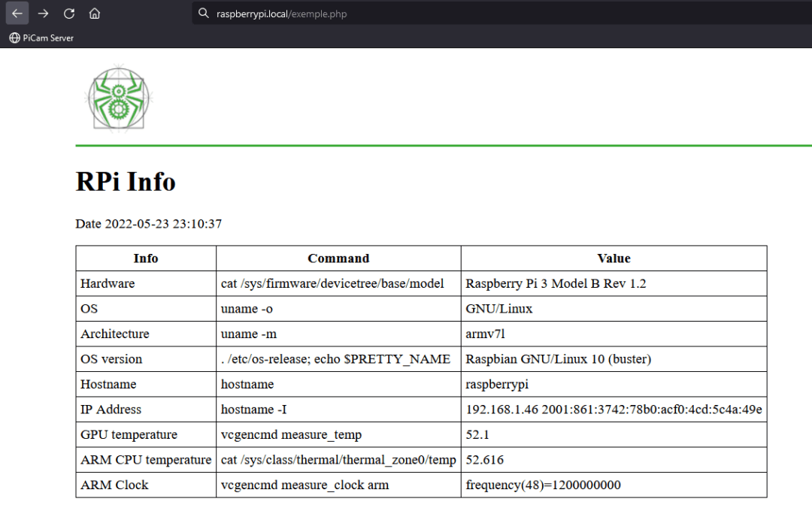Open the PiCam Server bookmark

tap(41, 38)
